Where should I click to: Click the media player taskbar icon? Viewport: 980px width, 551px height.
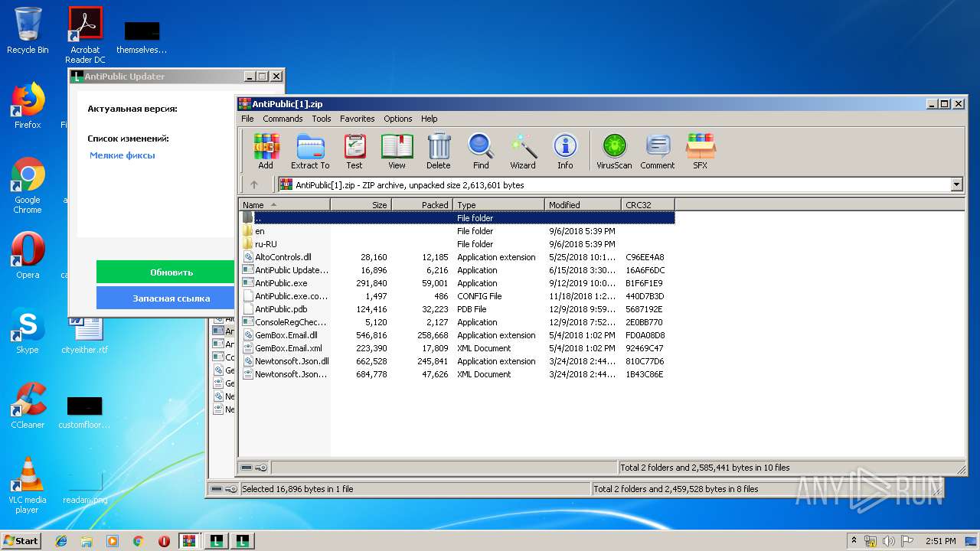[x=113, y=541]
